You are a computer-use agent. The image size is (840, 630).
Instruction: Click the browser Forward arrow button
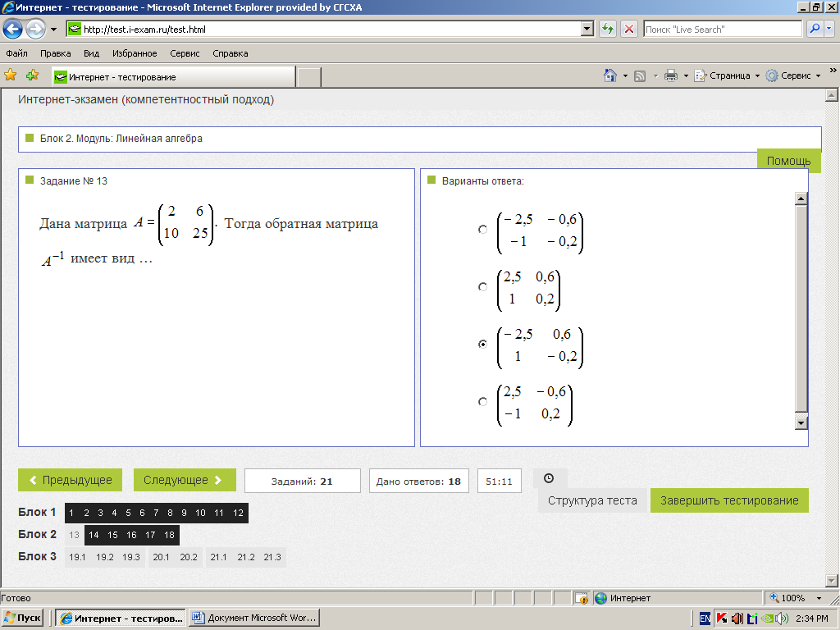[x=35, y=29]
